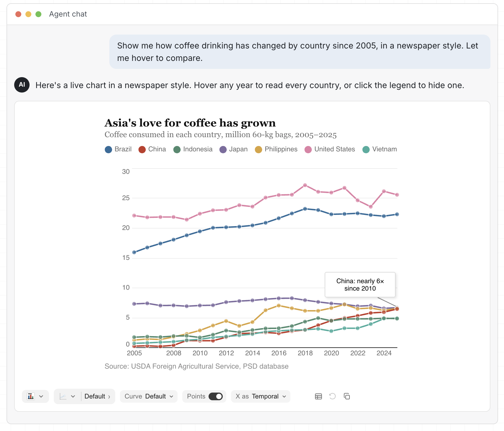Image resolution: width=504 pixels, height=431 pixels.
Task: Click the green maximize window button
Action: pos(38,14)
